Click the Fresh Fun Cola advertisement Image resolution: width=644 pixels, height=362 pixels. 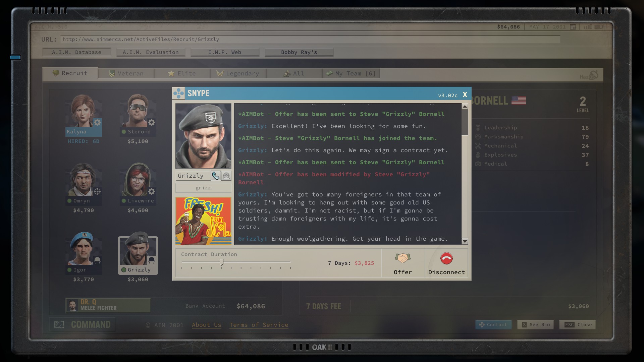click(x=203, y=221)
